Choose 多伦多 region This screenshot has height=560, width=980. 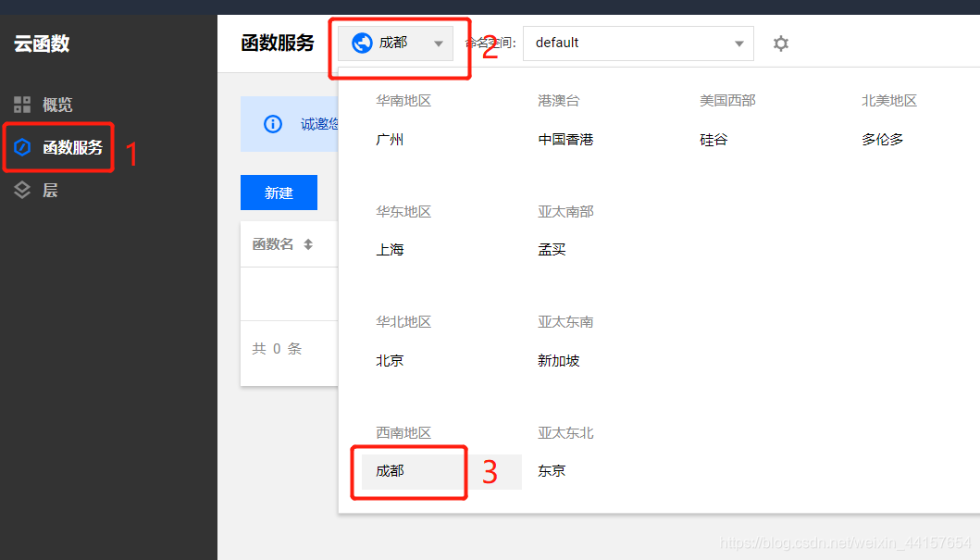(x=883, y=140)
